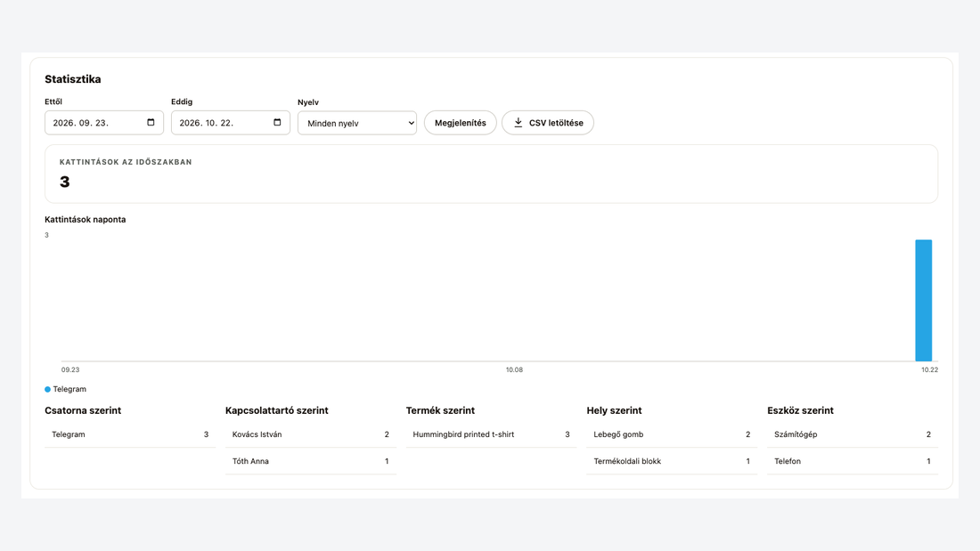Select the Telegram row under Csatorna szerint
Screen dimensions: 980x551
coord(130,434)
